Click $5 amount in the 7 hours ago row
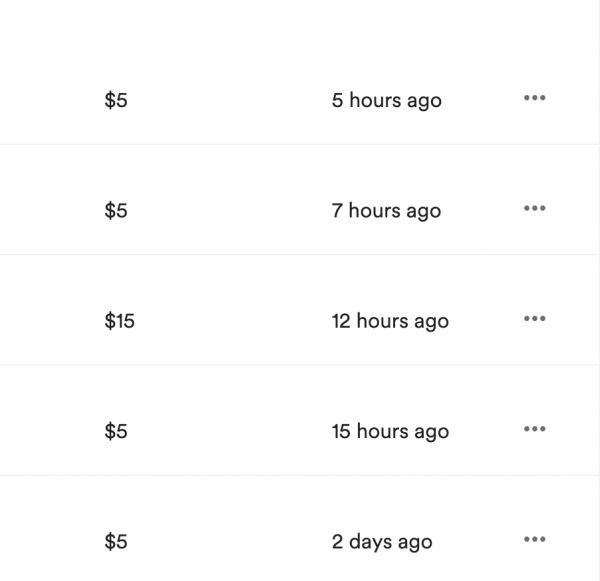Image resolution: width=600 pixels, height=581 pixels. [116, 211]
